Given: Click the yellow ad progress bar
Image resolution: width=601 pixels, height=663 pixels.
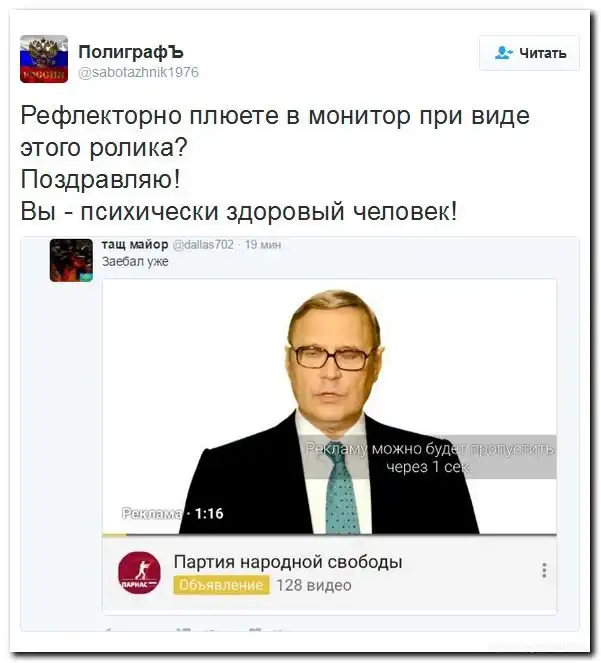Looking at the screenshot, I should tap(114, 534).
